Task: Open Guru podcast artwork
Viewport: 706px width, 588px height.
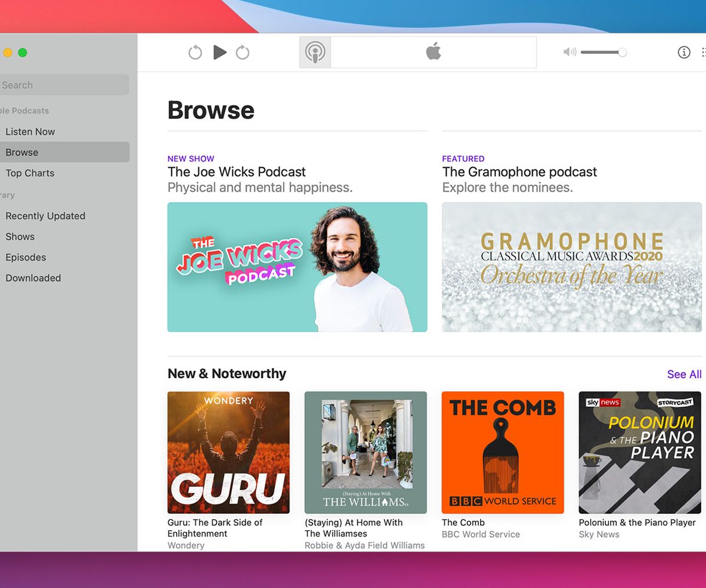Action: [x=228, y=453]
